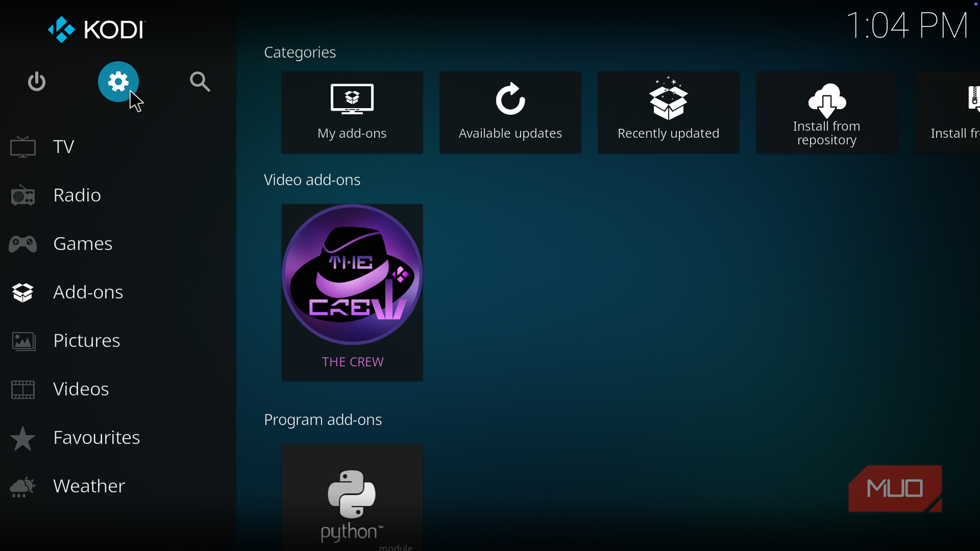Select the TV sidebar icon
Viewport: 980px width, 551px height.
click(x=23, y=147)
